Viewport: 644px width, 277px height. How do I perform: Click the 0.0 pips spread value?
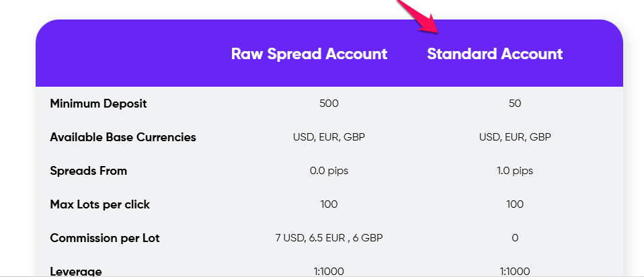(x=329, y=171)
